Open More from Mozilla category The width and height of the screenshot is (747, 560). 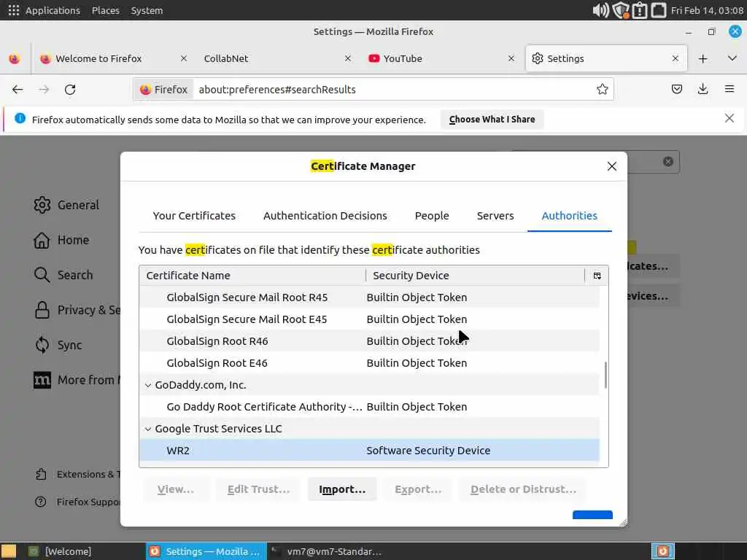(x=77, y=380)
